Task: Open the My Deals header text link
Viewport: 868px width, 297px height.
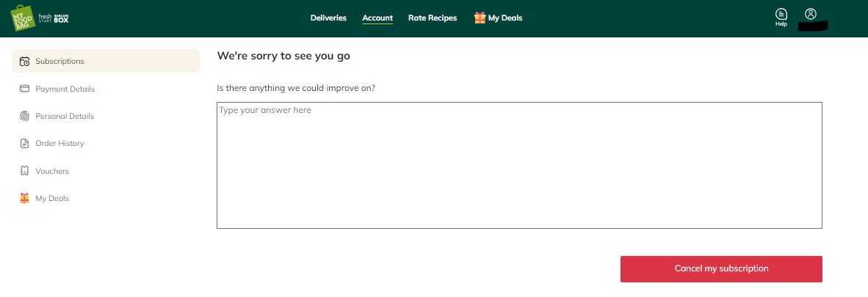Action: [x=505, y=18]
